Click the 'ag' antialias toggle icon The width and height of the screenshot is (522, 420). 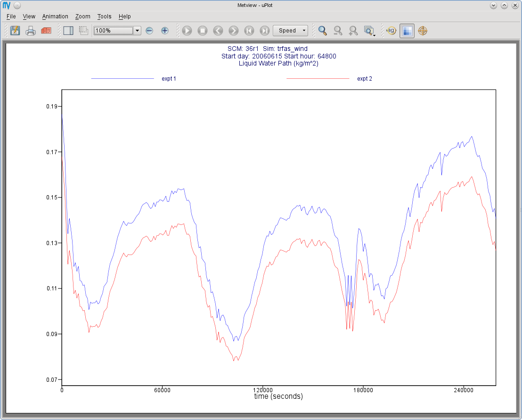[x=391, y=31]
